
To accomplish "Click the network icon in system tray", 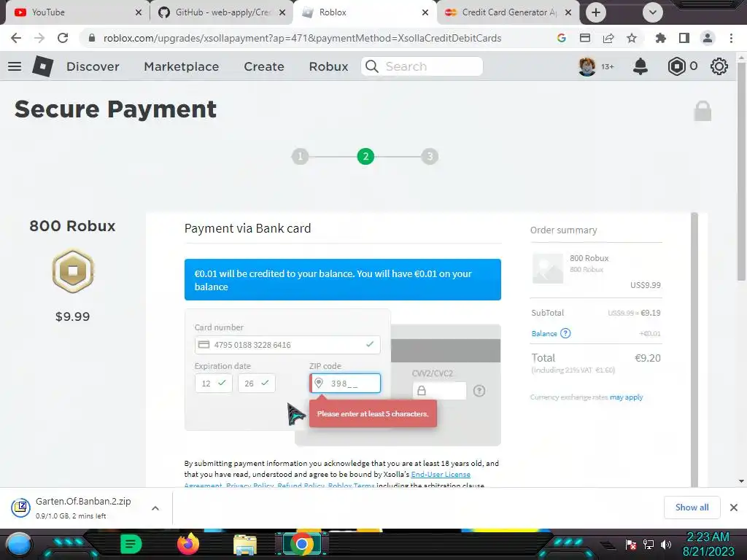I will click(649, 544).
